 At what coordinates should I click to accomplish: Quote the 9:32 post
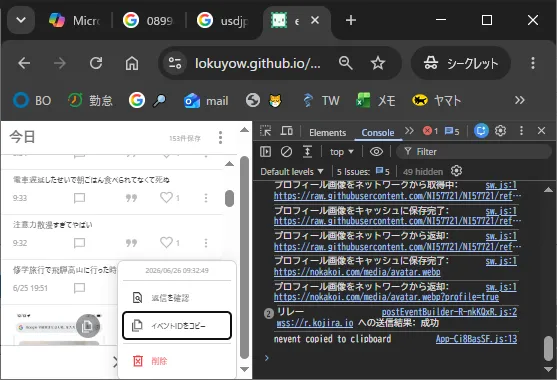[131, 243]
